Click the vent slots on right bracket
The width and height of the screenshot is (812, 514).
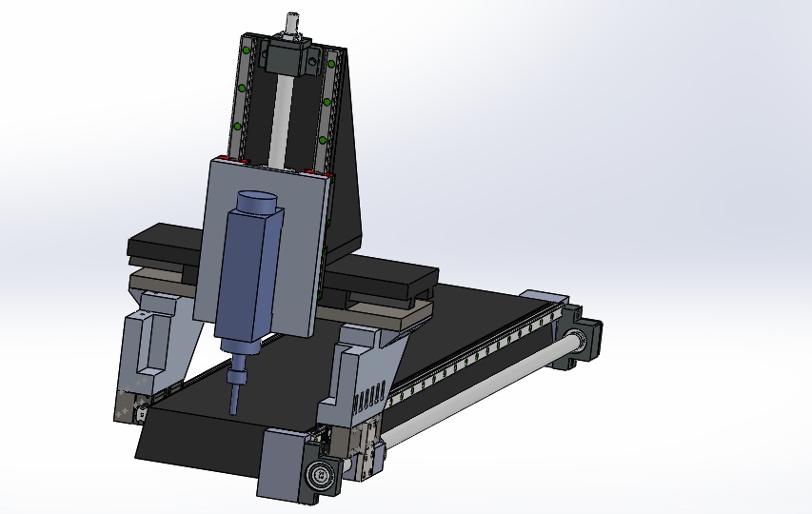pyautogui.click(x=368, y=399)
